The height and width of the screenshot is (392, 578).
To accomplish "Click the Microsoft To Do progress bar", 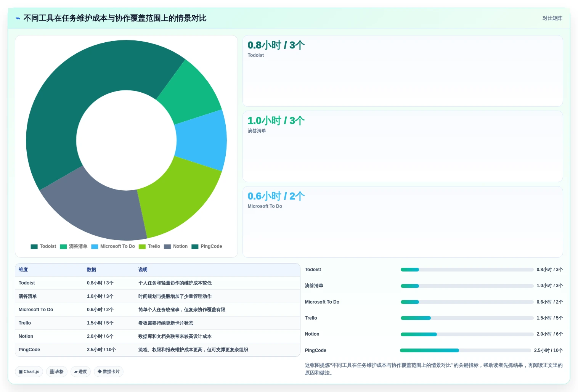I will (x=467, y=302).
